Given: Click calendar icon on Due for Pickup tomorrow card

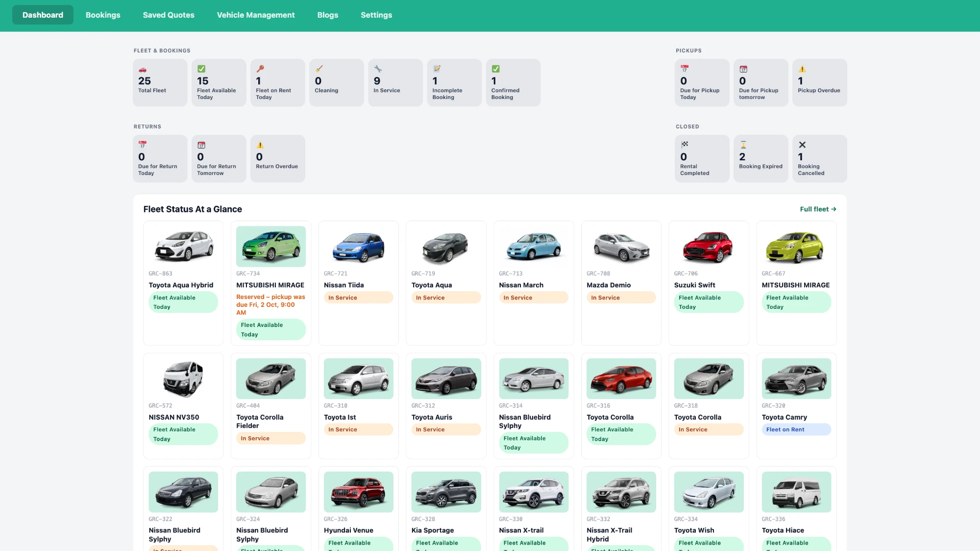Looking at the screenshot, I should [x=743, y=69].
